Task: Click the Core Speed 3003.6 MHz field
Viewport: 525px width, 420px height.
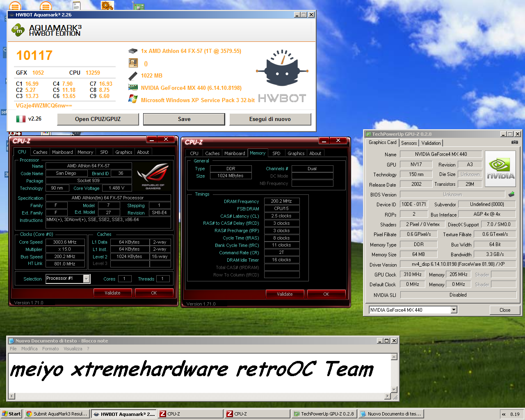Action: pos(65,242)
